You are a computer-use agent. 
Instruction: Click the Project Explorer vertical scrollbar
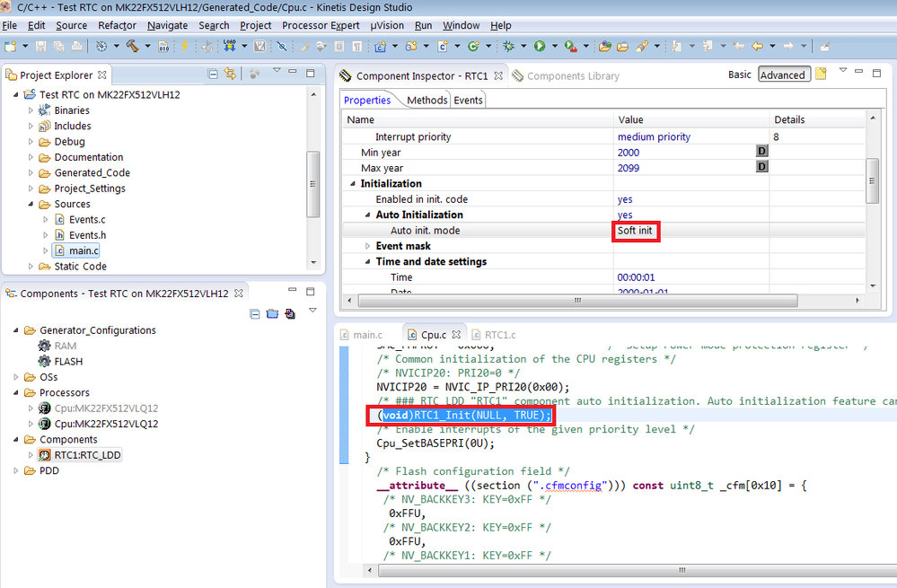(312, 184)
